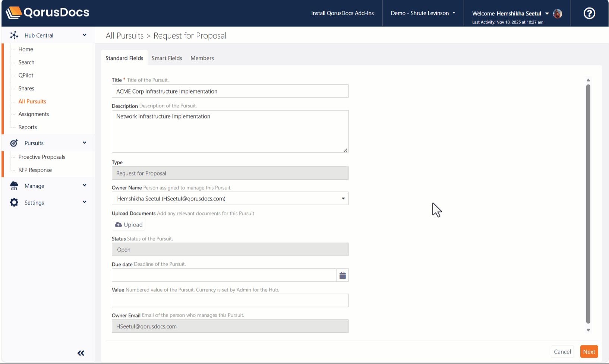Click into the Value input field
This screenshot has width=609, height=364.
point(230,301)
